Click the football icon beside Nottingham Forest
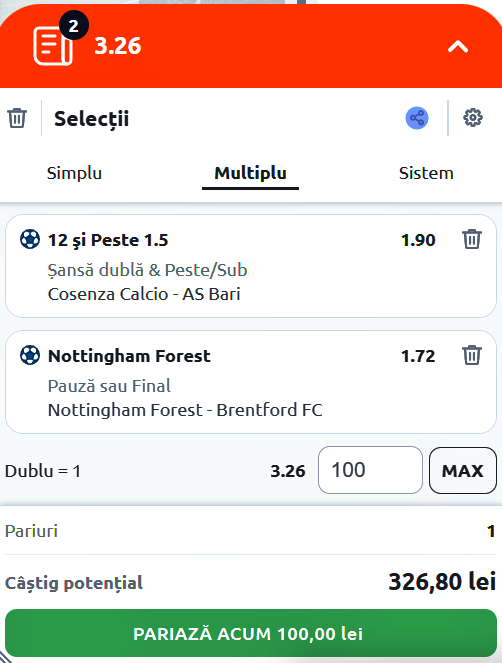 pyautogui.click(x=30, y=355)
